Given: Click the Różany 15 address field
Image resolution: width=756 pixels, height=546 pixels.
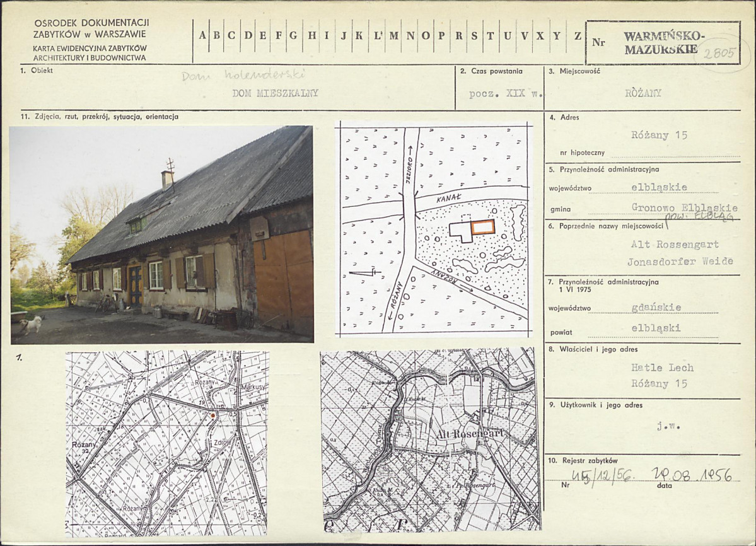Looking at the screenshot, I should pyautogui.click(x=659, y=135).
